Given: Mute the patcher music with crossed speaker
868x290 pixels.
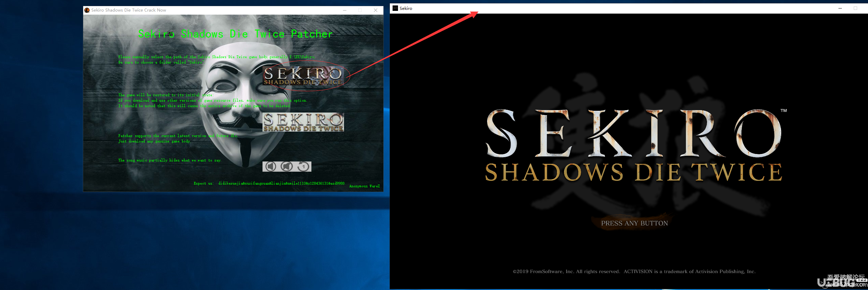Looking at the screenshot, I should [x=287, y=166].
